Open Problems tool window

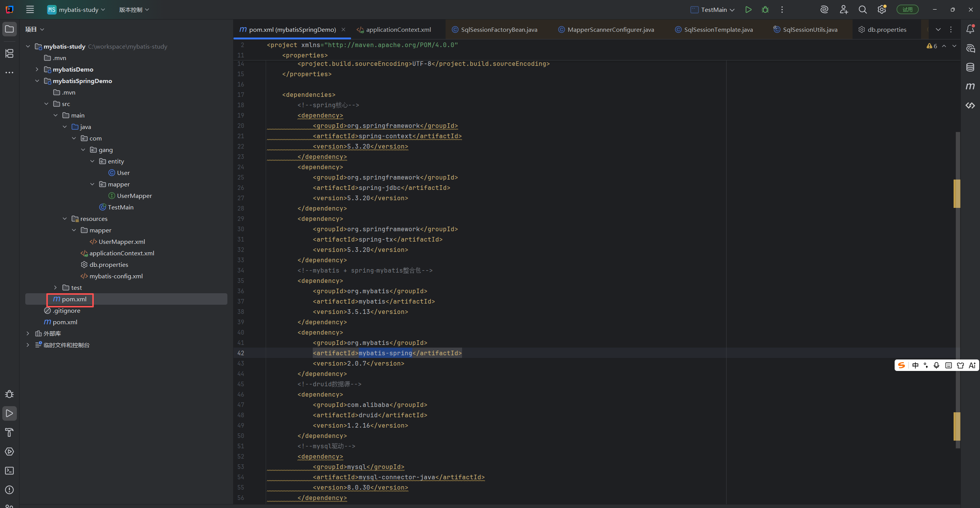[x=9, y=490]
